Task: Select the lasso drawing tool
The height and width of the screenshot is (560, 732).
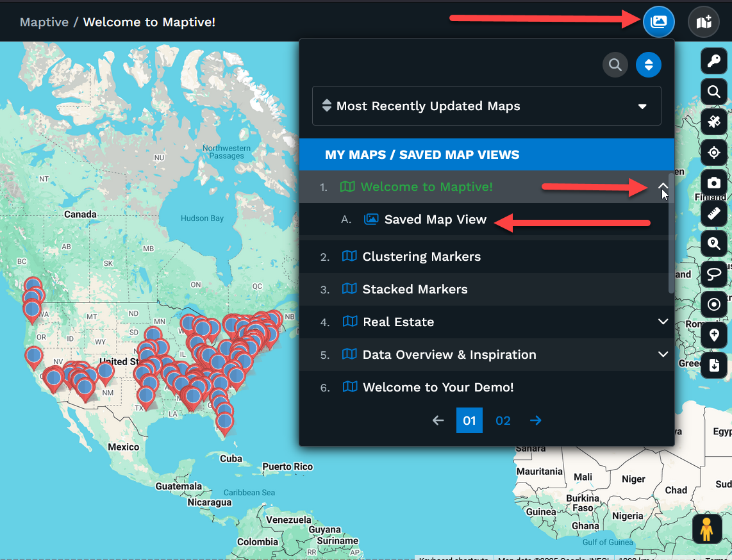Action: (x=713, y=274)
